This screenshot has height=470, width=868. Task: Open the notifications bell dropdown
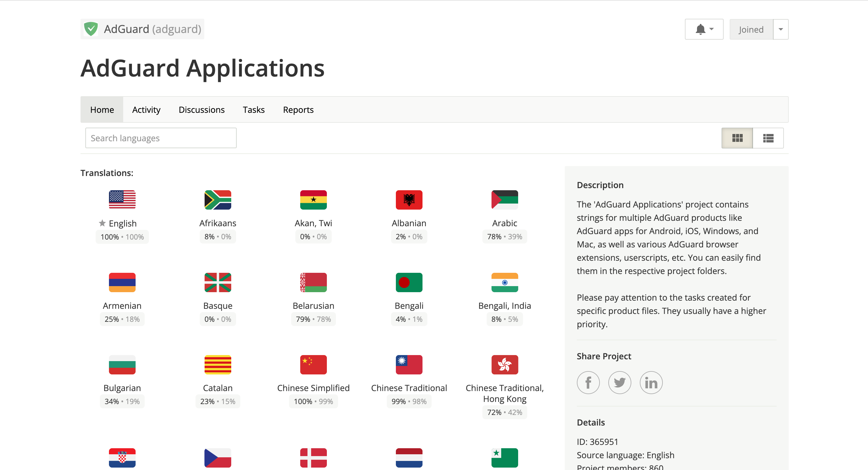(704, 29)
